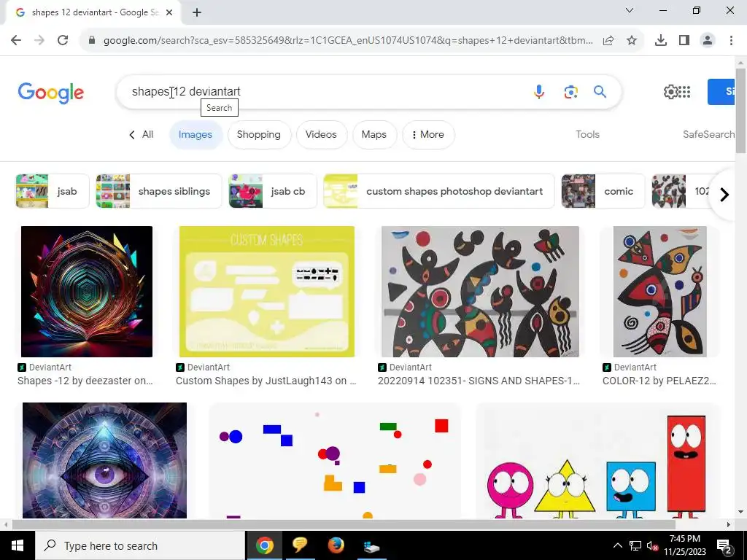Click the horizontal page scrollbar
747x560 pixels.
coord(344,524)
